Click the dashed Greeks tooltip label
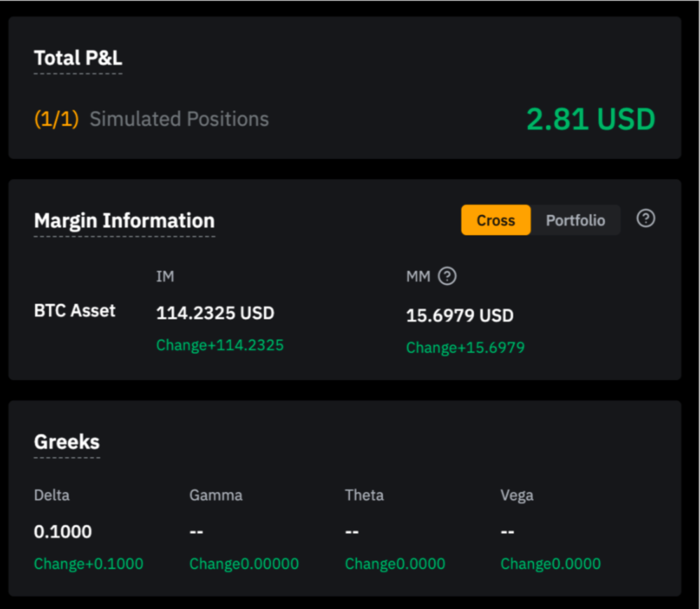This screenshot has height=609, width=700. [66, 442]
